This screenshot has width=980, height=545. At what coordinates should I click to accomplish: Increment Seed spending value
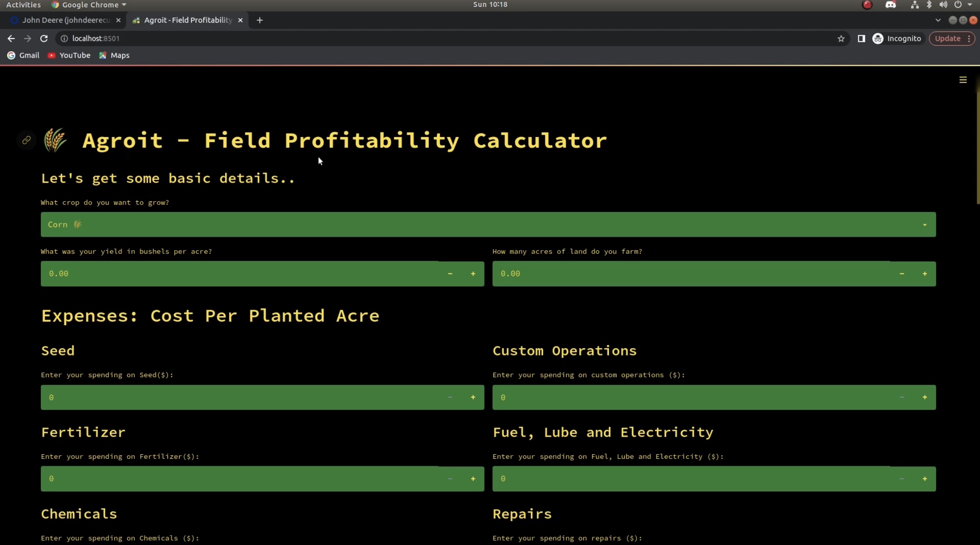point(473,397)
